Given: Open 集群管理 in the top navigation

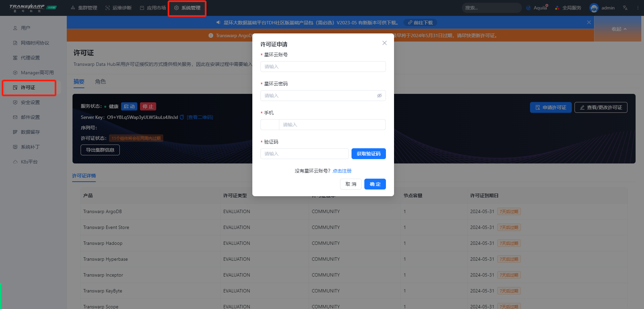Looking at the screenshot, I should click(84, 8).
